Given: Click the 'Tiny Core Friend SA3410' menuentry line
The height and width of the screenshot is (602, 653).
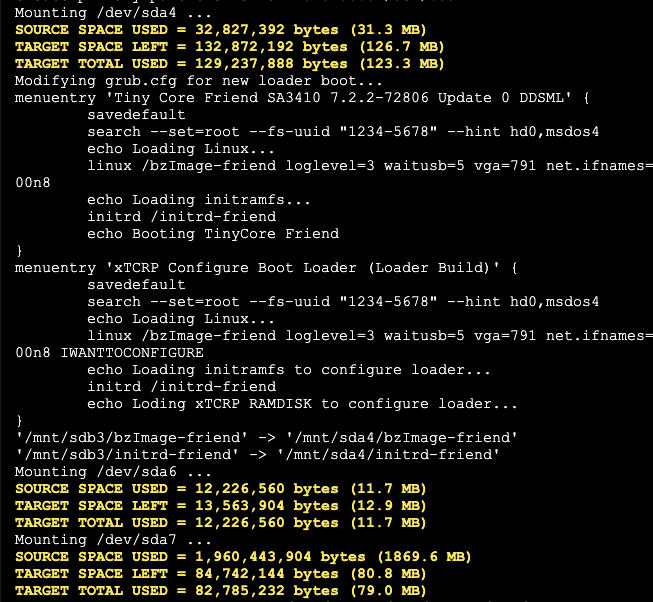Looking at the screenshot, I should [x=302, y=98].
